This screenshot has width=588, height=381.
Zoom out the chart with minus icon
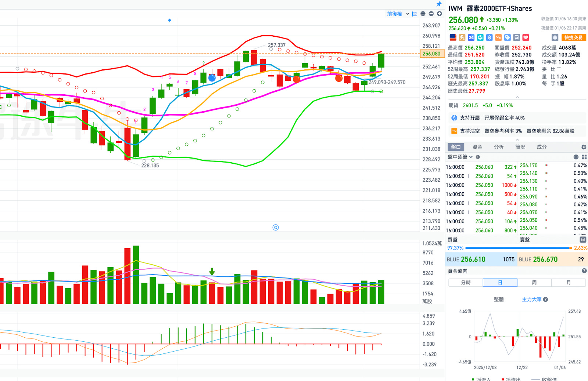431,14
